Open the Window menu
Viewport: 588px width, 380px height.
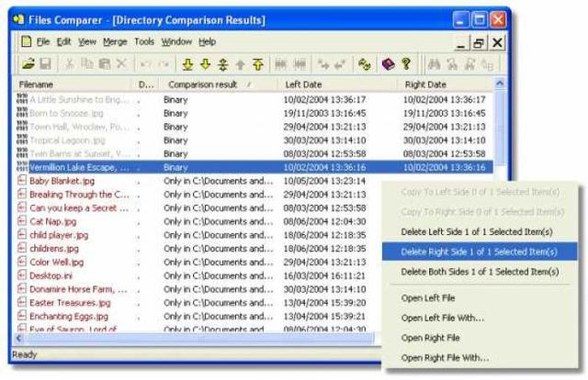tap(176, 41)
